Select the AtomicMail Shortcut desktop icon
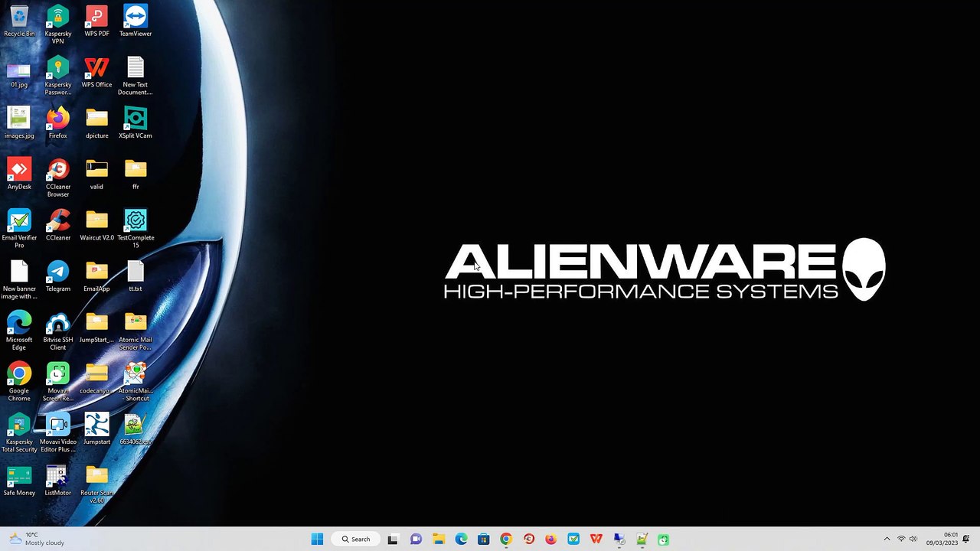 (136, 382)
